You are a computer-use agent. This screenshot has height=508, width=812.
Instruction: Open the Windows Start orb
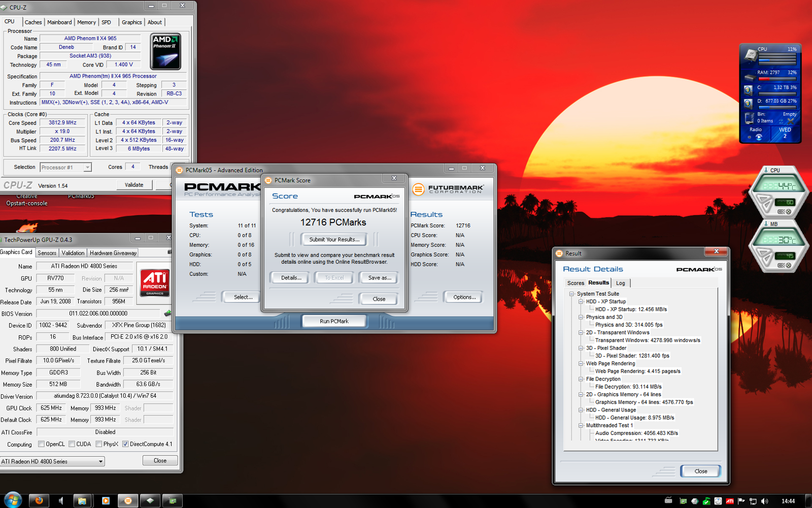[13, 500]
